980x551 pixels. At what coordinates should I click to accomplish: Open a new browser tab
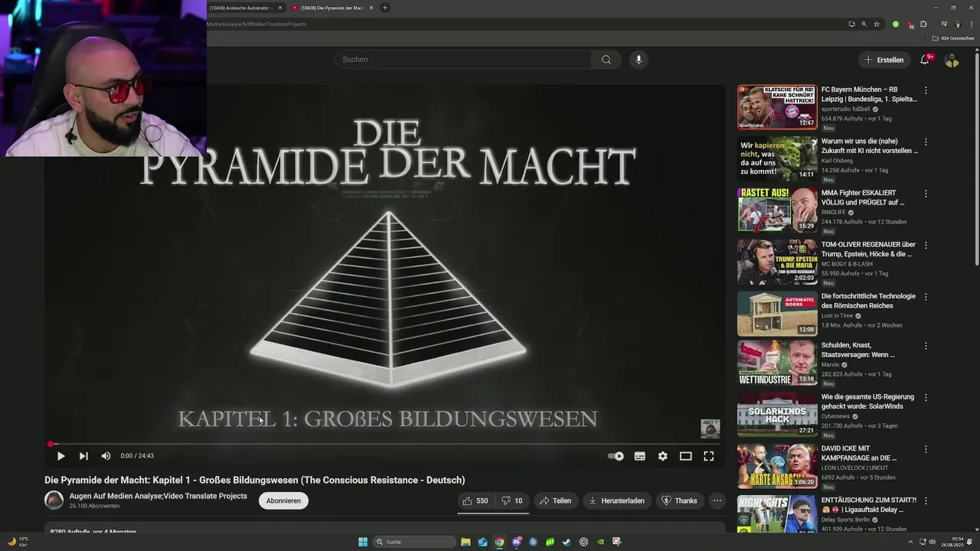point(385,8)
